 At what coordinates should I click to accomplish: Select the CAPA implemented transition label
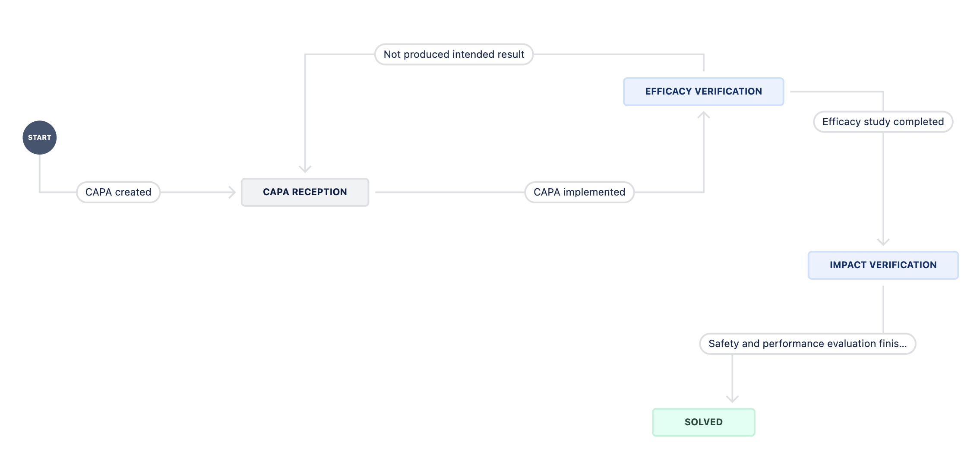click(x=579, y=192)
